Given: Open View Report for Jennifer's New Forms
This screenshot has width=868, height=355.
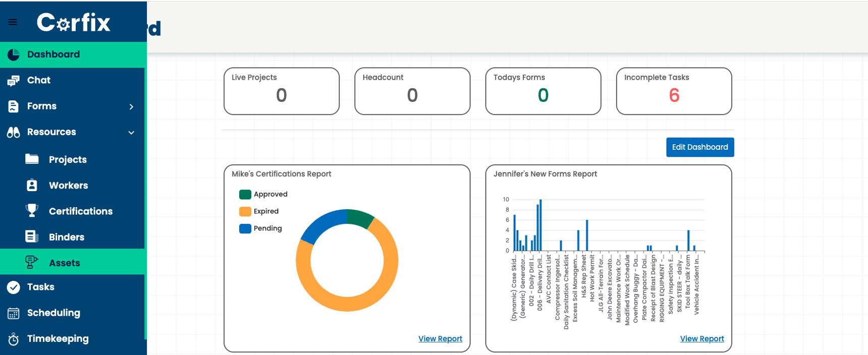Looking at the screenshot, I should coord(701,339).
